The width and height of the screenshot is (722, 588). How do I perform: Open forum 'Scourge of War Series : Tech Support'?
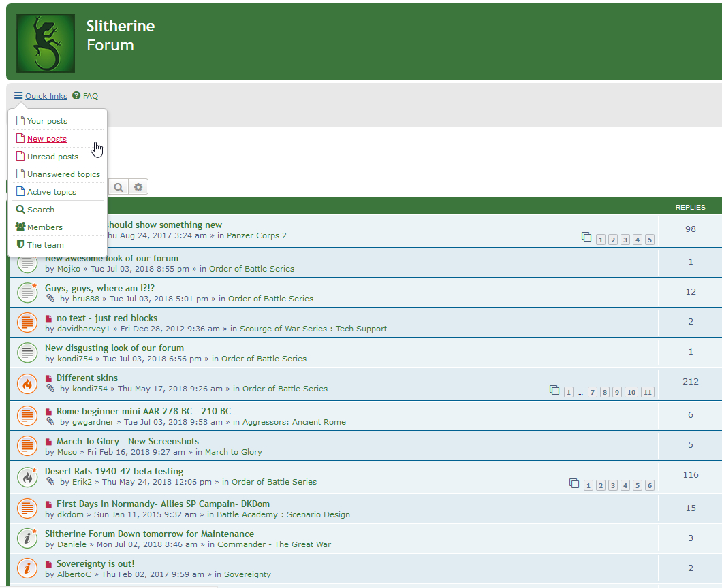[x=313, y=329]
